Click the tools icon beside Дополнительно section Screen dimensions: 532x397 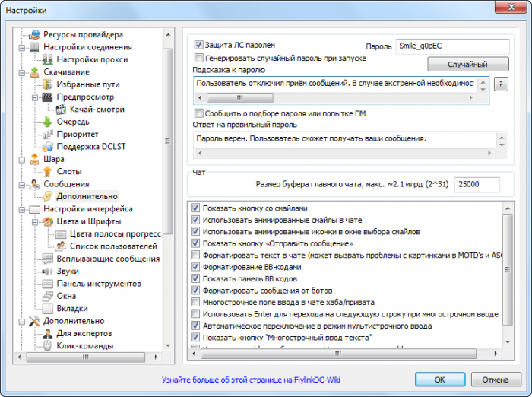click(x=34, y=321)
